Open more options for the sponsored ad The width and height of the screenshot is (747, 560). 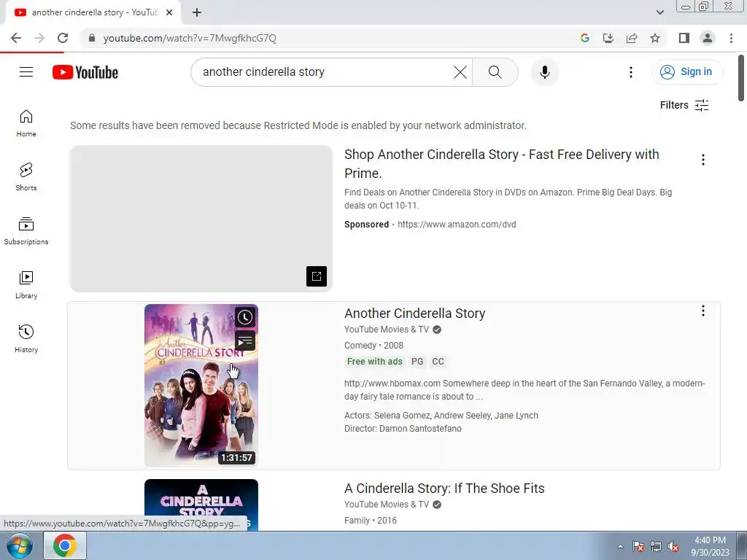coord(703,160)
